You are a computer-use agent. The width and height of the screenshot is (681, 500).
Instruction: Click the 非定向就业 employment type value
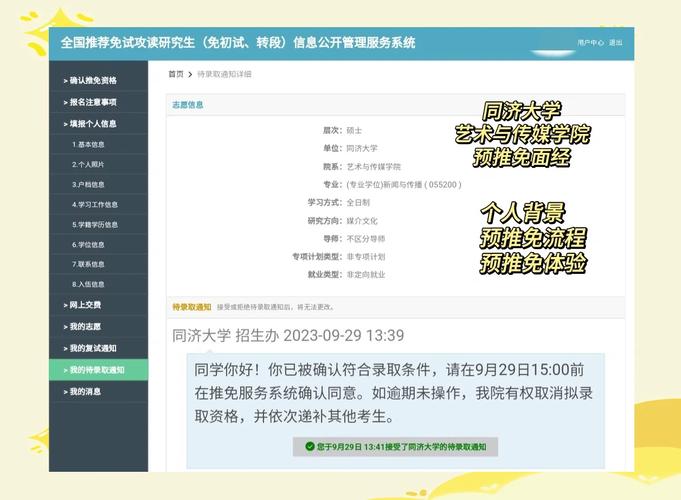[x=366, y=275]
